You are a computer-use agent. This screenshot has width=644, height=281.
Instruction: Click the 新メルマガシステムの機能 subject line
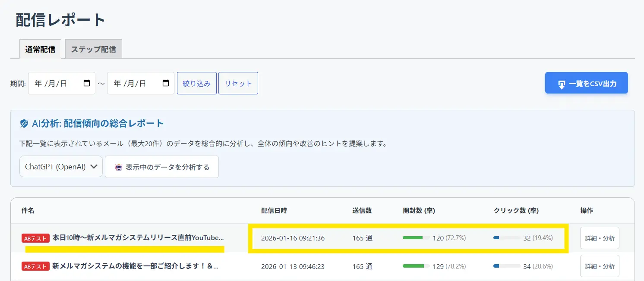coord(135,266)
